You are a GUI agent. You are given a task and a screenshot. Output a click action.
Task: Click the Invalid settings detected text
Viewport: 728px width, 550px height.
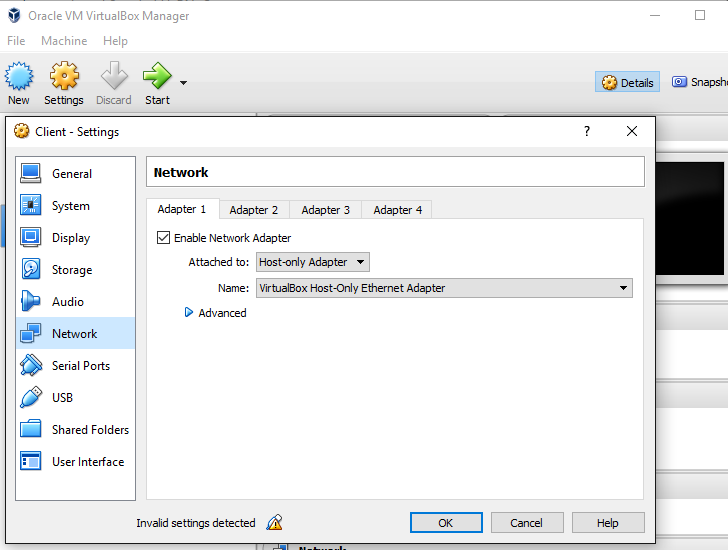(196, 523)
